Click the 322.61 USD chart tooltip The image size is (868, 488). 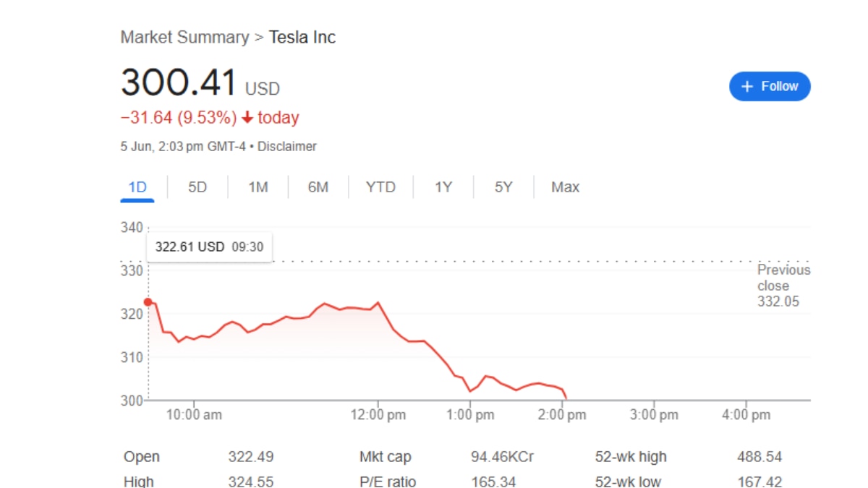coord(209,247)
